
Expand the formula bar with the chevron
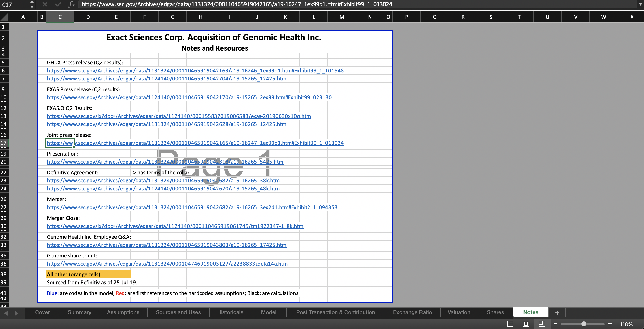640,4
